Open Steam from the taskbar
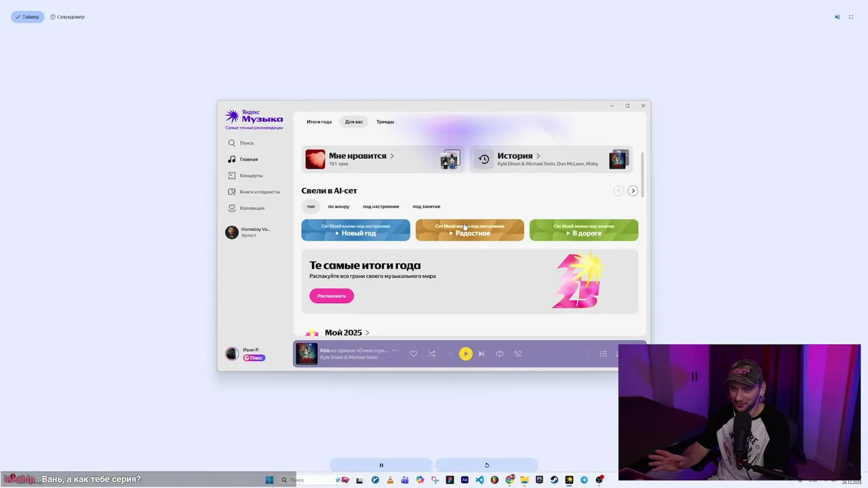Image resolution: width=868 pixels, height=488 pixels. click(554, 480)
